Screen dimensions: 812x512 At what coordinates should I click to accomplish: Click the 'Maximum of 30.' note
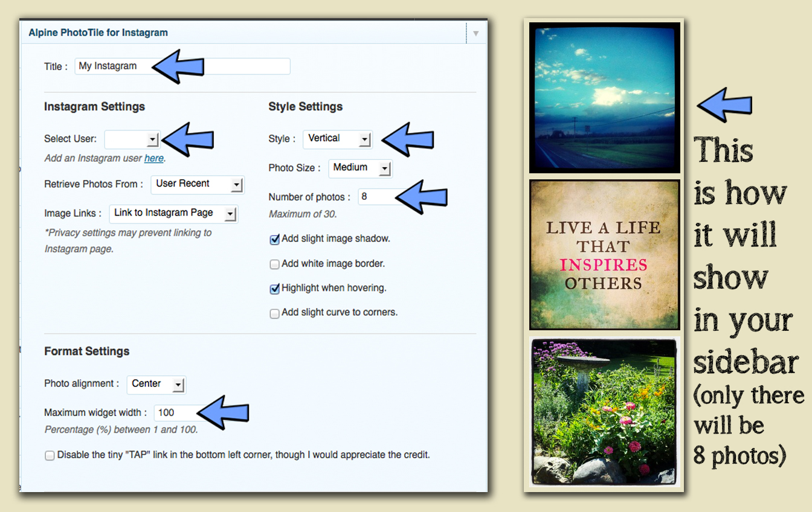click(303, 214)
